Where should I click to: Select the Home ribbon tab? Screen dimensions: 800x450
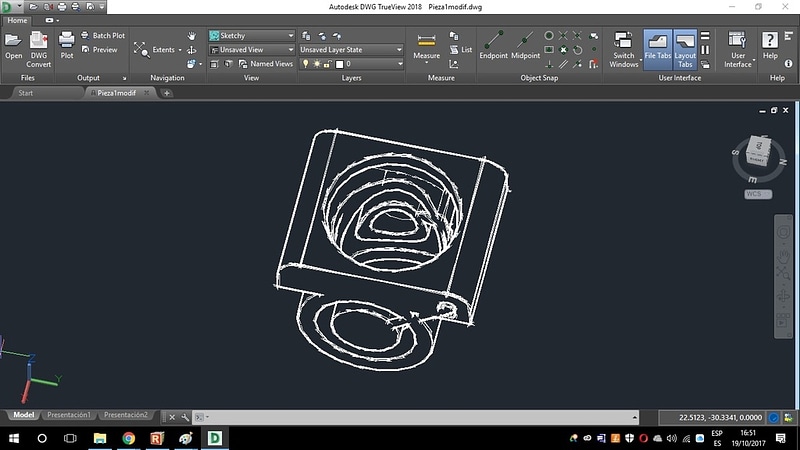(x=17, y=20)
